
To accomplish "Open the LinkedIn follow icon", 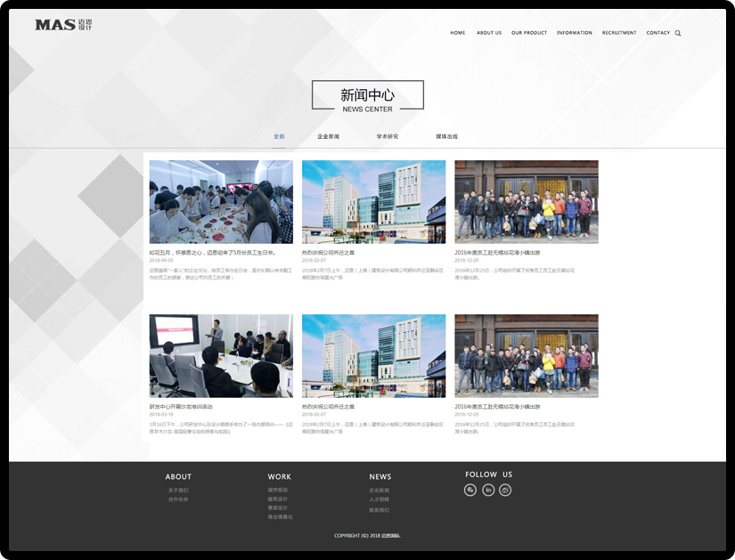I will 488,490.
